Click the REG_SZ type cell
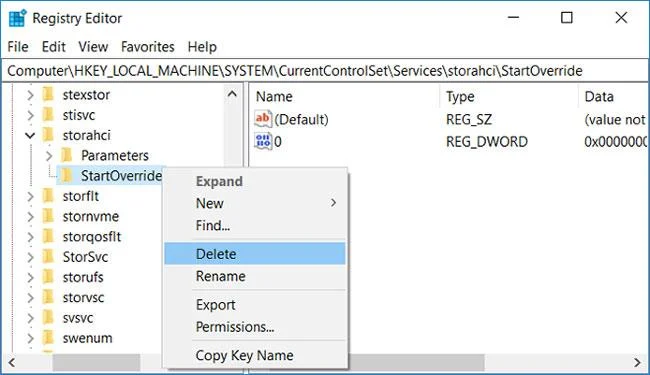650x375 pixels. pos(469,120)
